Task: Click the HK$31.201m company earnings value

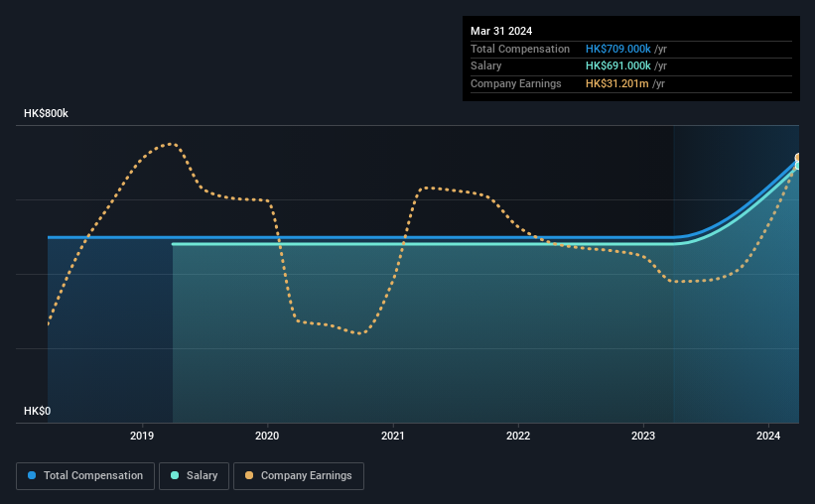Action: point(617,83)
